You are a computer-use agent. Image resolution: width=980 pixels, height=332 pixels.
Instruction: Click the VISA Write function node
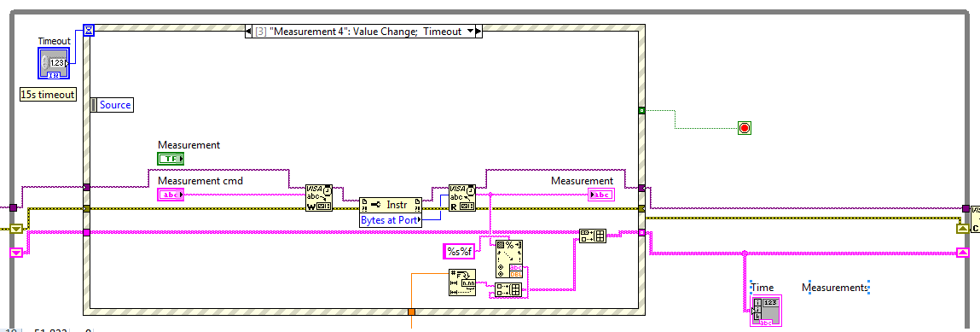(x=319, y=197)
